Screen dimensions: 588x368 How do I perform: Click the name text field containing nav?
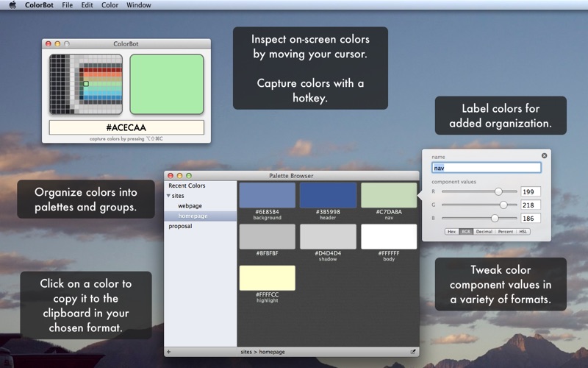point(487,168)
